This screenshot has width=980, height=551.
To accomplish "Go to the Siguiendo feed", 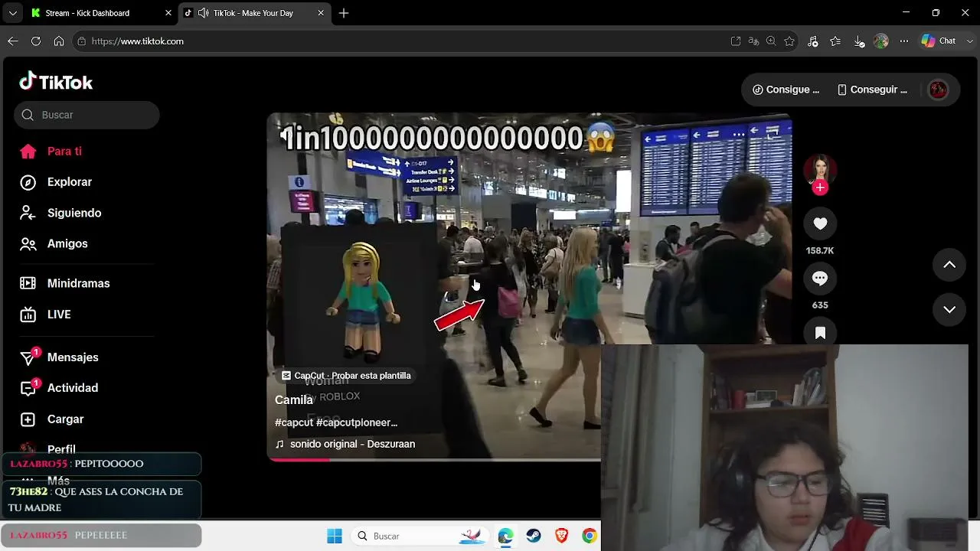I will [74, 213].
